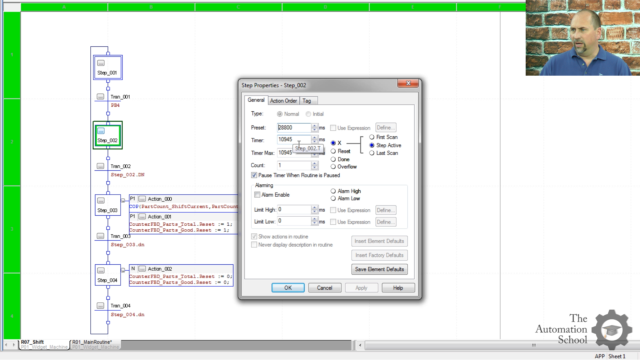The image size is (640, 360).
Task: Click the Step_004 step icon
Action: coord(101,271)
